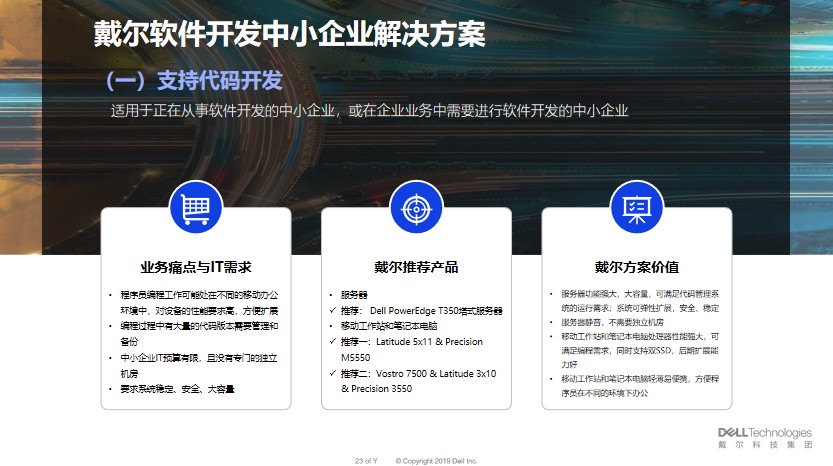Click the text & Precision 3550

pos(376,388)
